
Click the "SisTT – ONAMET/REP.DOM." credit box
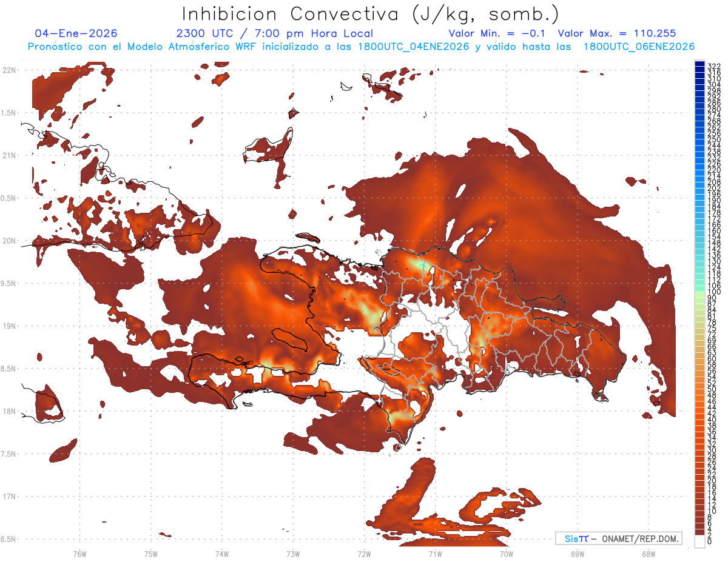(x=618, y=538)
